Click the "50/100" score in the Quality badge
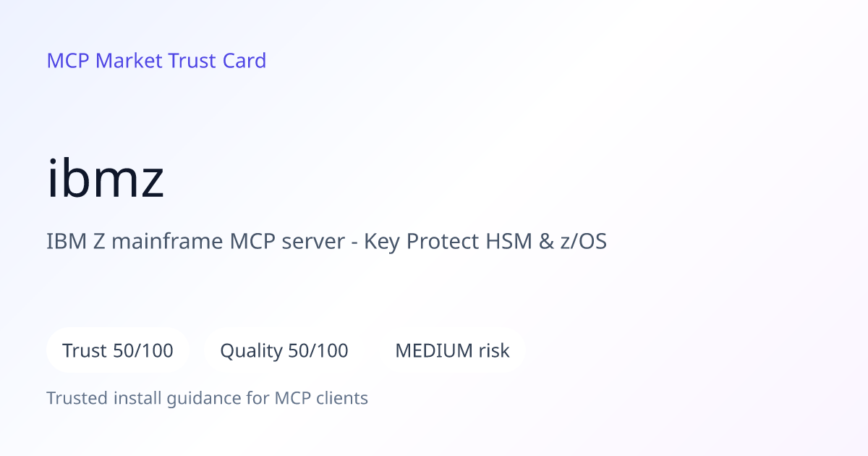Image resolution: width=868 pixels, height=456 pixels. click(x=318, y=351)
